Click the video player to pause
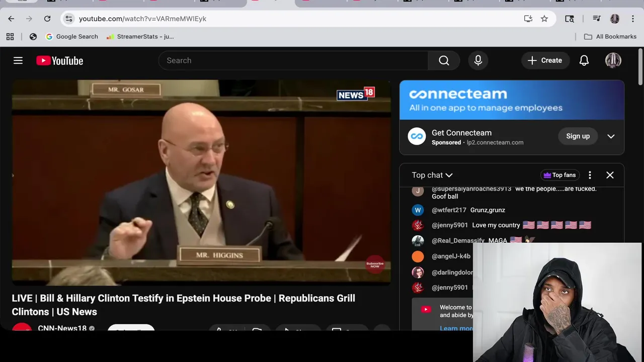Viewport: 644px width, 362px height. pyautogui.click(x=201, y=183)
